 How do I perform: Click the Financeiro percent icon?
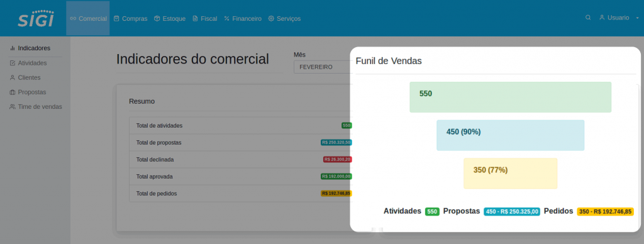(x=226, y=18)
